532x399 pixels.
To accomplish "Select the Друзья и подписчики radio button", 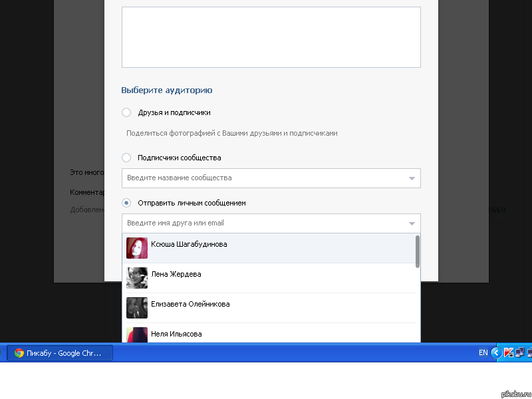I will (126, 112).
